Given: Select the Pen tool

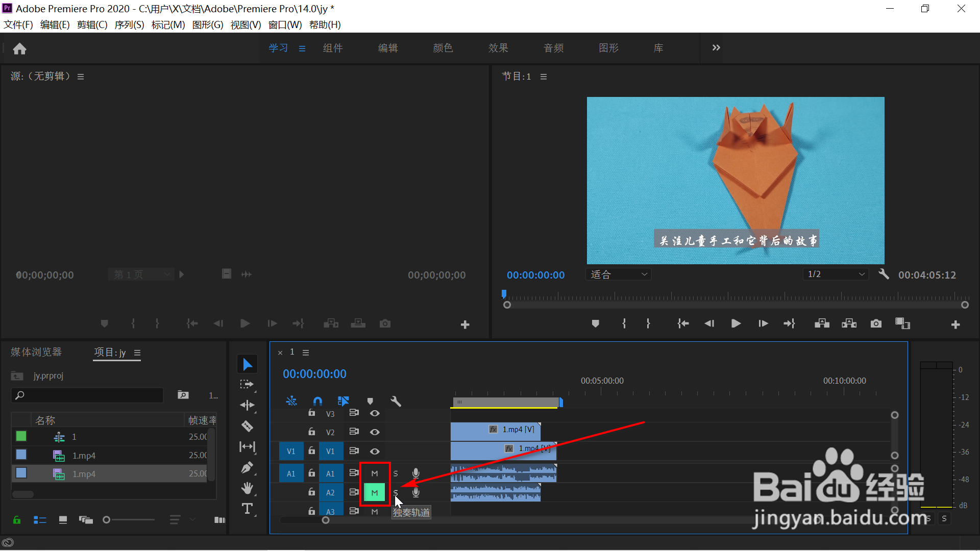Looking at the screenshot, I should click(x=248, y=467).
